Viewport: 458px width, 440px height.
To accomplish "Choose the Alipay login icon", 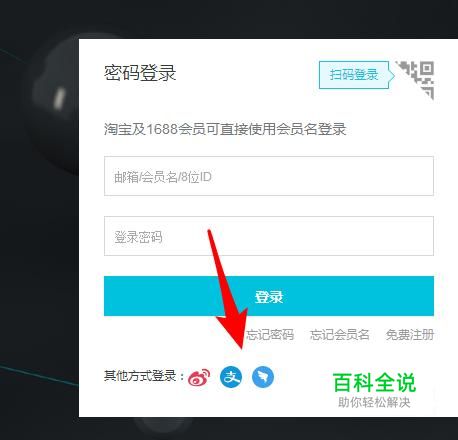I will pos(231,377).
